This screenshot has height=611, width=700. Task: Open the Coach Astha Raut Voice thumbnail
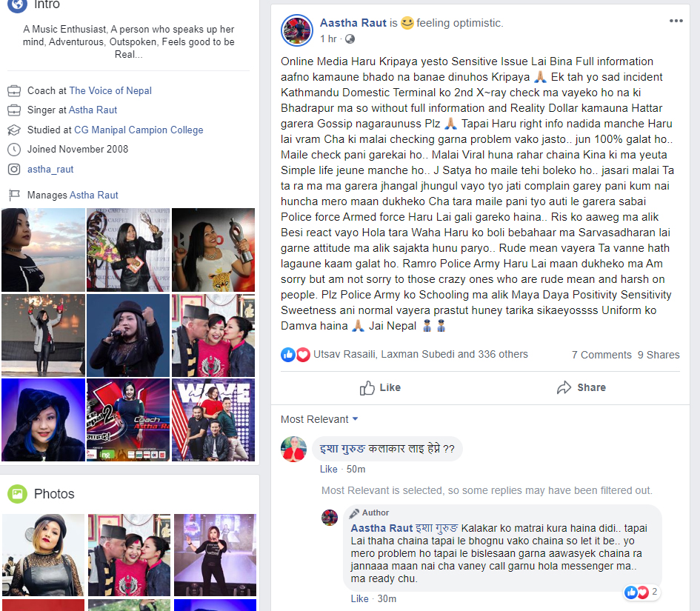pos(128,419)
